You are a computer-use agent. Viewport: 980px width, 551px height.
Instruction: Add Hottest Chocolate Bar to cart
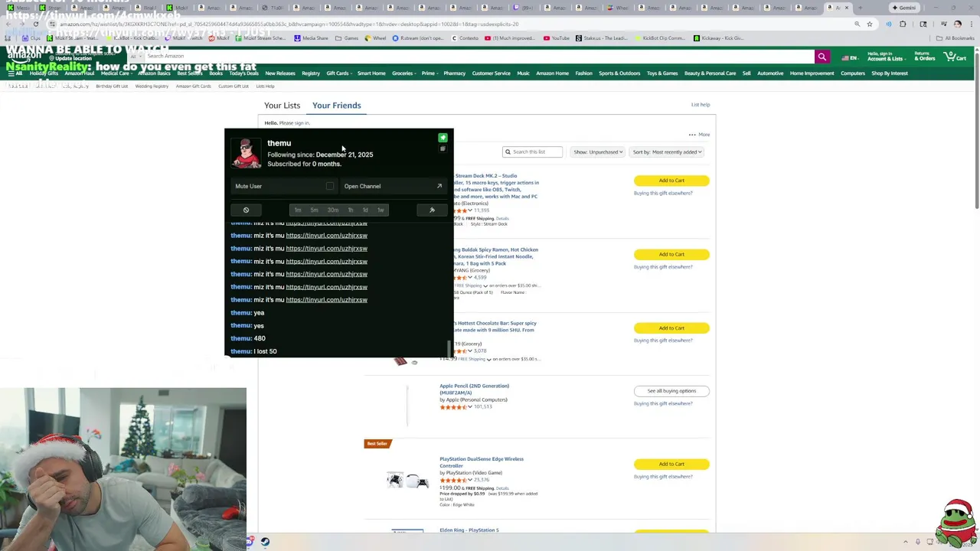pyautogui.click(x=671, y=328)
